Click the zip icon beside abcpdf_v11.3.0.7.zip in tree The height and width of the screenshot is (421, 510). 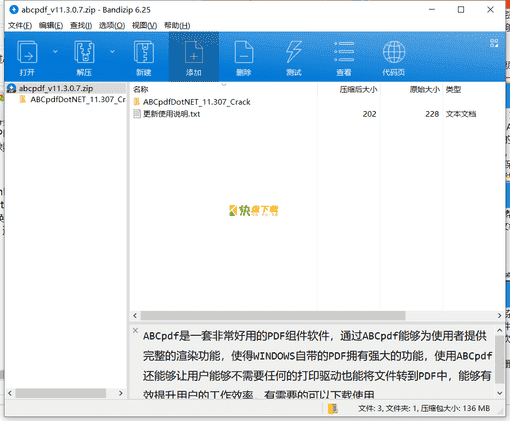pyautogui.click(x=11, y=88)
